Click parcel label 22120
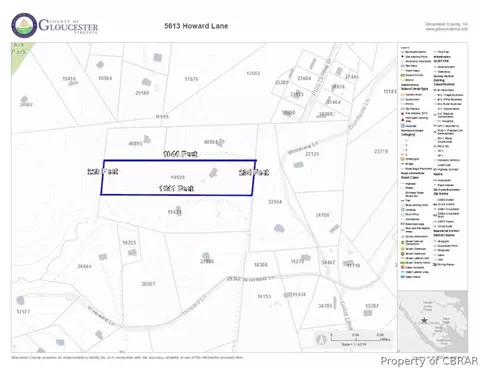The width and height of the screenshot is (480, 368). [x=312, y=154]
